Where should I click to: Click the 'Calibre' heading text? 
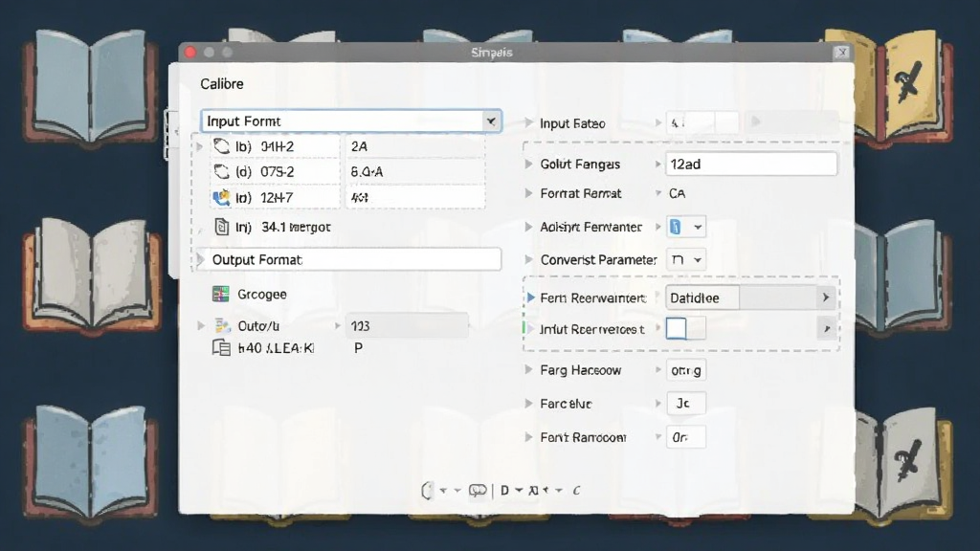pos(222,84)
